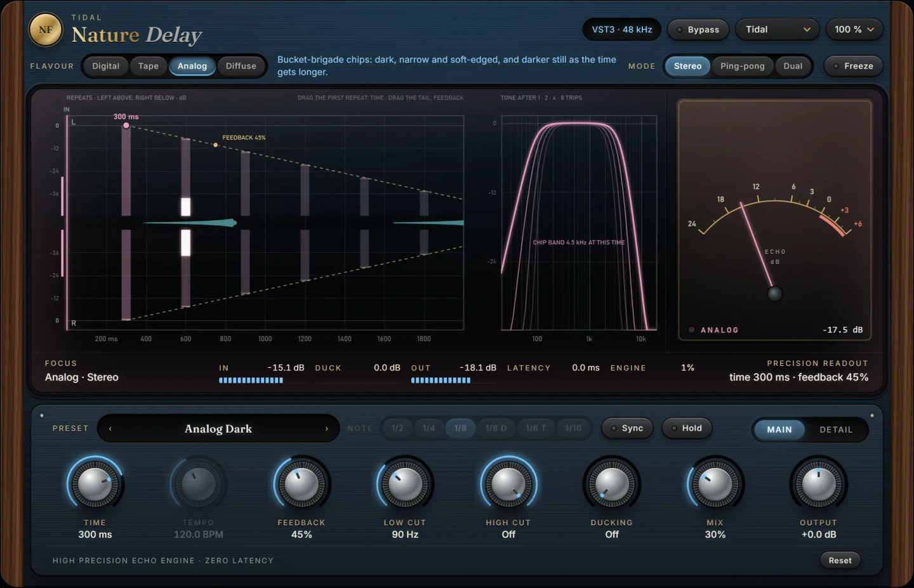
Task: Switch mode to Dual
Action: coord(793,66)
